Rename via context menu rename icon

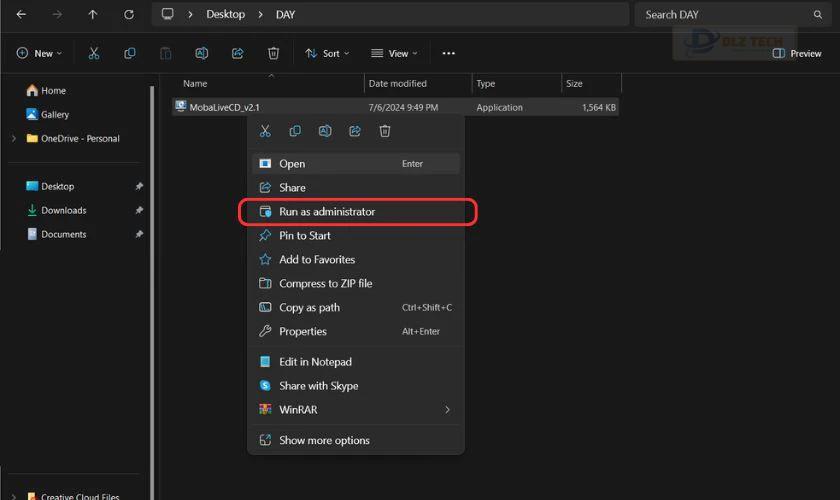(325, 131)
